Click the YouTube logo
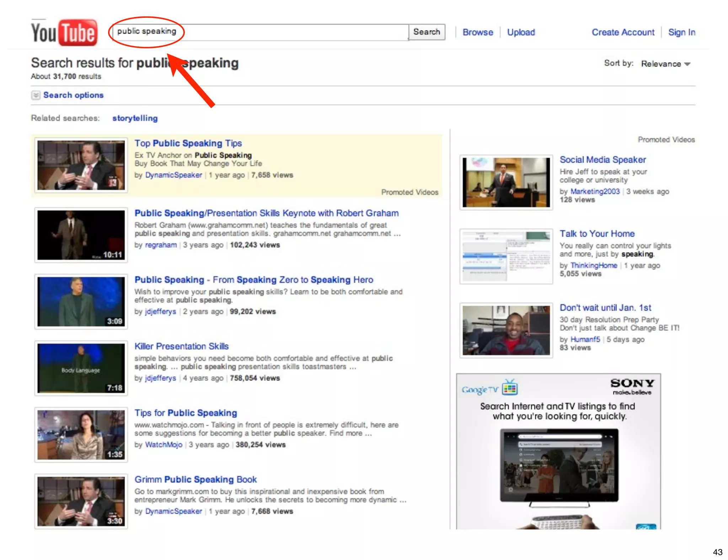This screenshot has width=728, height=560. (64, 33)
